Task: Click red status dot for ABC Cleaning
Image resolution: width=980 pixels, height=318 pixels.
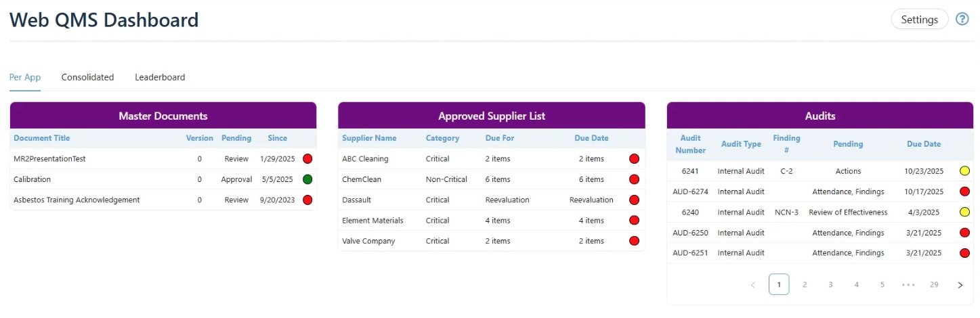Action: pos(635,159)
